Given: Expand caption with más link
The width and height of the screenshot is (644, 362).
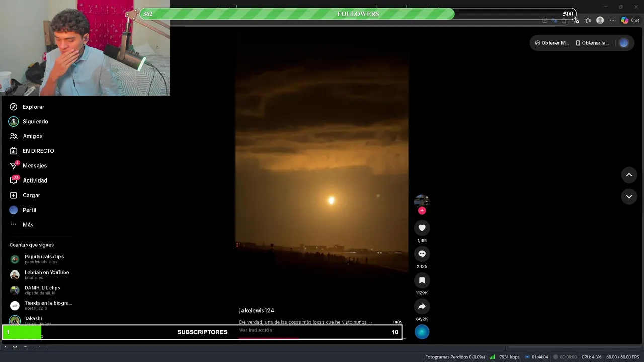Looking at the screenshot, I should pos(398,322).
